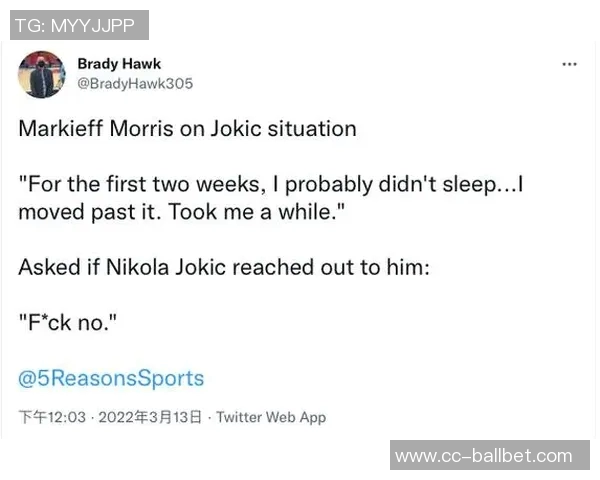Screen dimensions: 600x480
Task: Click the www.cc-ballbet.com watermark banner
Action: tap(489, 456)
